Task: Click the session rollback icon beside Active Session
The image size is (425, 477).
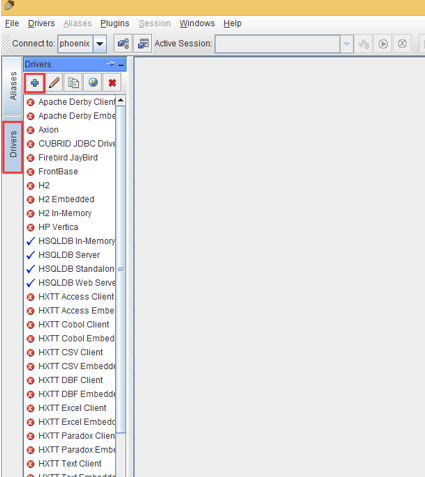Action: [x=364, y=44]
